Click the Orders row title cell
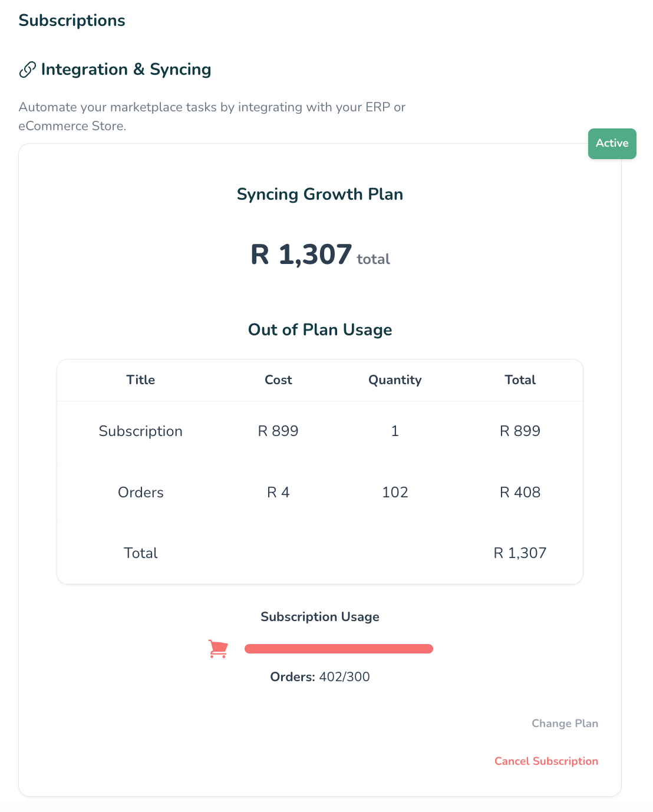Image resolution: width=653 pixels, height=812 pixels. (141, 493)
